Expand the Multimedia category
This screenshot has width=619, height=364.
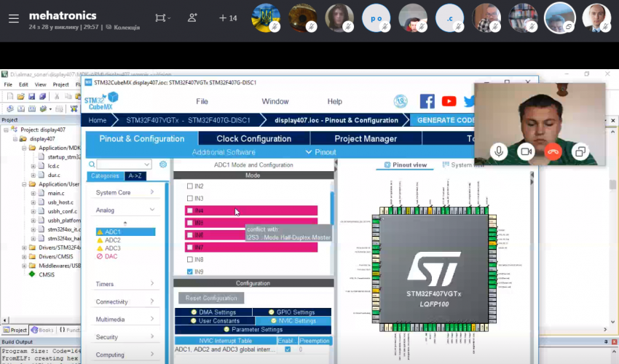click(125, 320)
